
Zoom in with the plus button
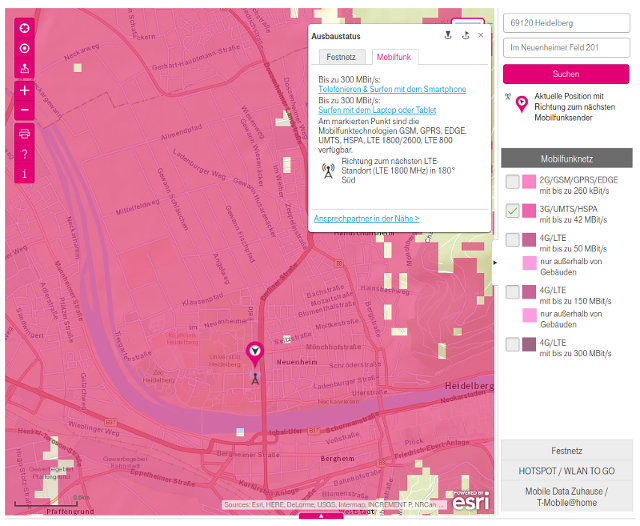25,90
